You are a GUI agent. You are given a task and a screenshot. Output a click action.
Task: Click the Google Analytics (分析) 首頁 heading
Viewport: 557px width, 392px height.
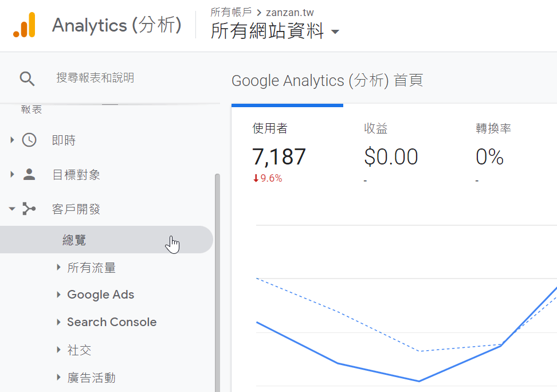coord(327,81)
